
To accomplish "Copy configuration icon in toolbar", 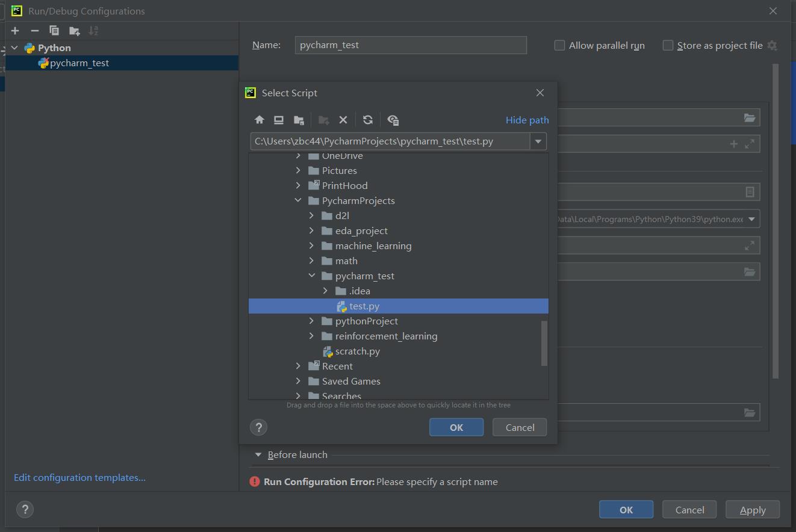I will coord(54,31).
